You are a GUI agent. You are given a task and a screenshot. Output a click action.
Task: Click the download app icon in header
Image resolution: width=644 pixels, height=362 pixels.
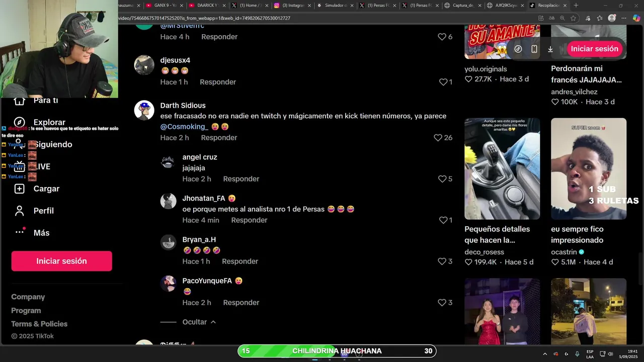point(550,49)
